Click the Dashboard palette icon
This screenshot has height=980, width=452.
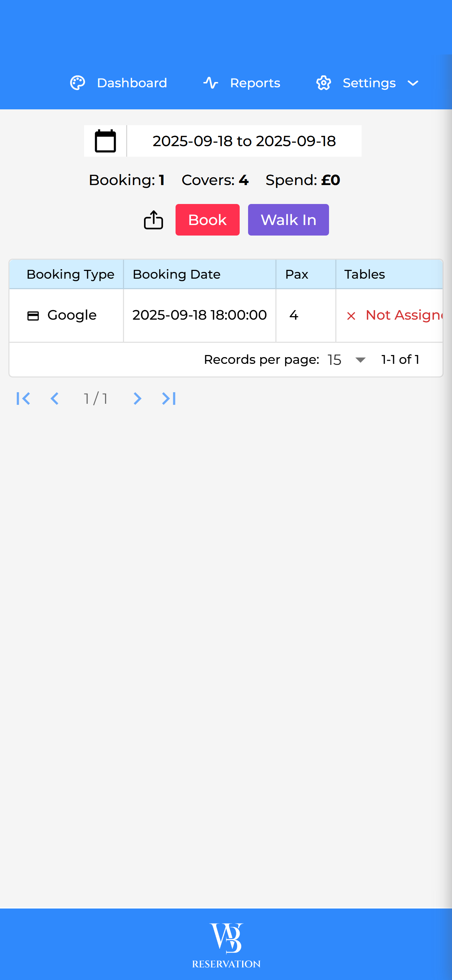point(78,83)
